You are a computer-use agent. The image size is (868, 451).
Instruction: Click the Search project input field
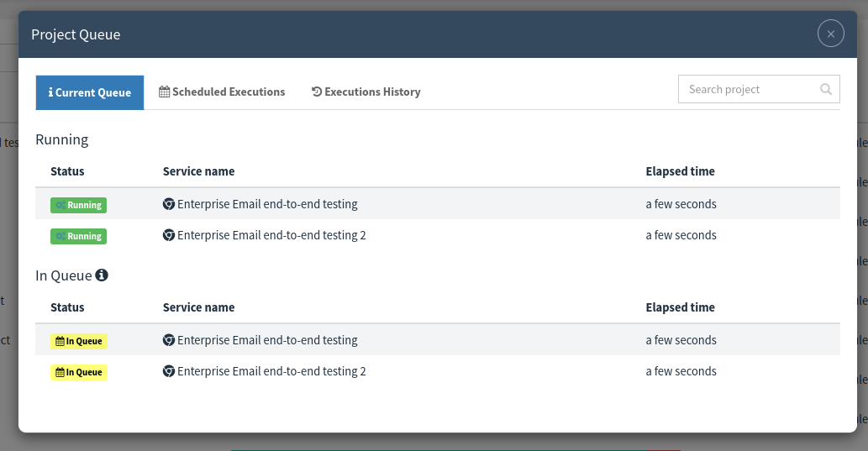click(759, 89)
